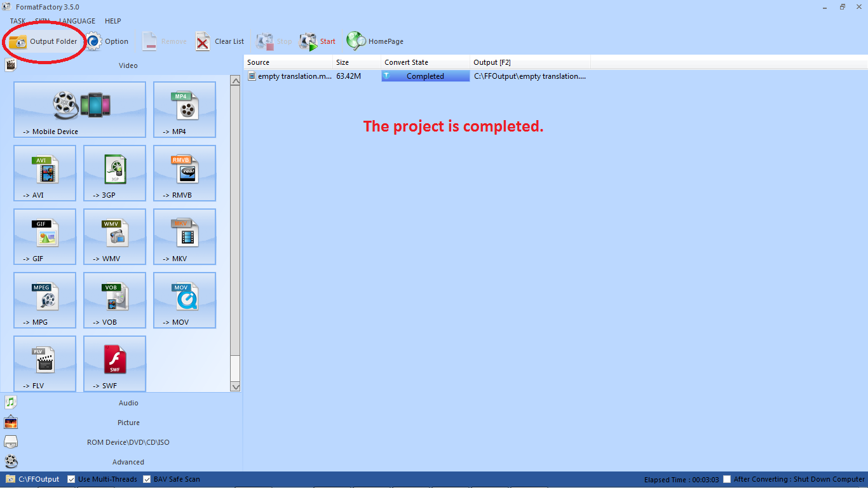Click the Elapsed Time 00:03:03 status text

[681, 480]
